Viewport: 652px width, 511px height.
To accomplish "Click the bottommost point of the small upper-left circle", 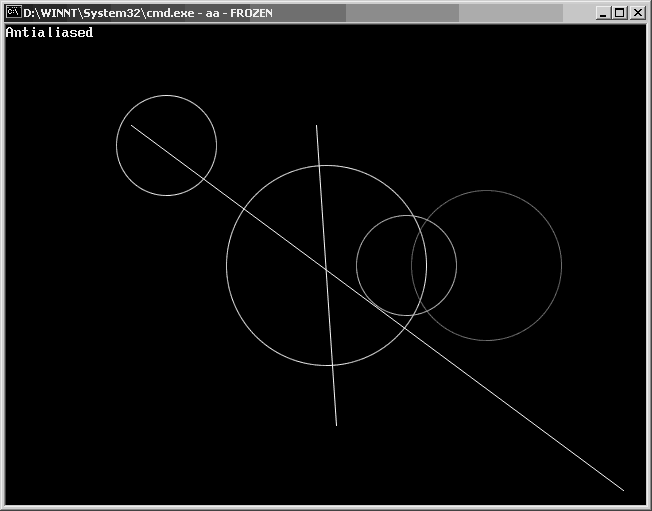I will tap(166, 196).
